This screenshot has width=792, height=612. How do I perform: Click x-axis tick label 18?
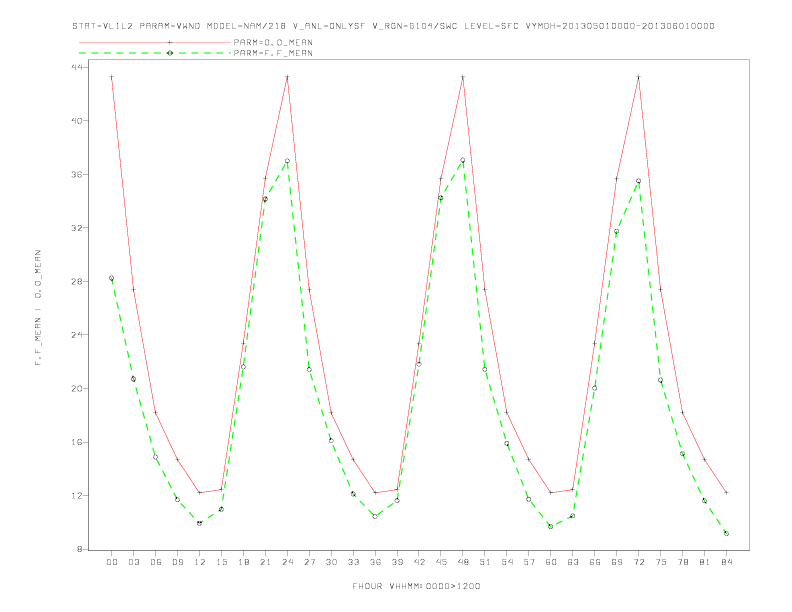pyautogui.click(x=243, y=562)
